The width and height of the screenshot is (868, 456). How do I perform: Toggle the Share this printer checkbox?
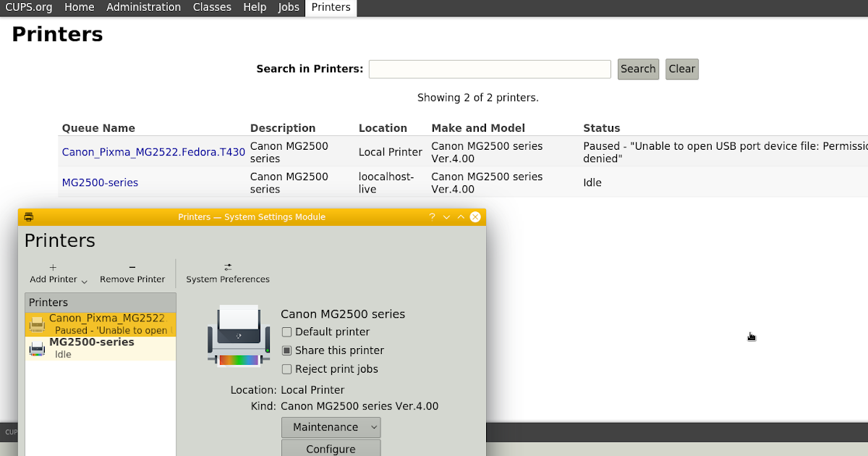[x=287, y=350]
